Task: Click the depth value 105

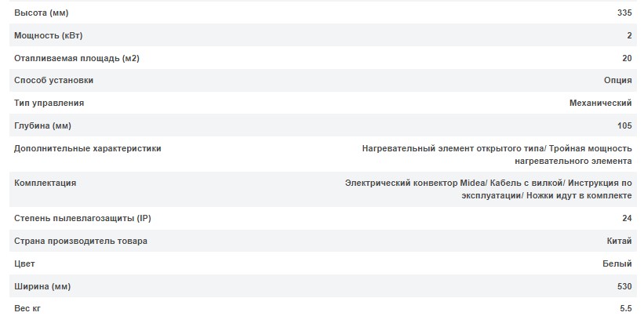Action: (624, 125)
